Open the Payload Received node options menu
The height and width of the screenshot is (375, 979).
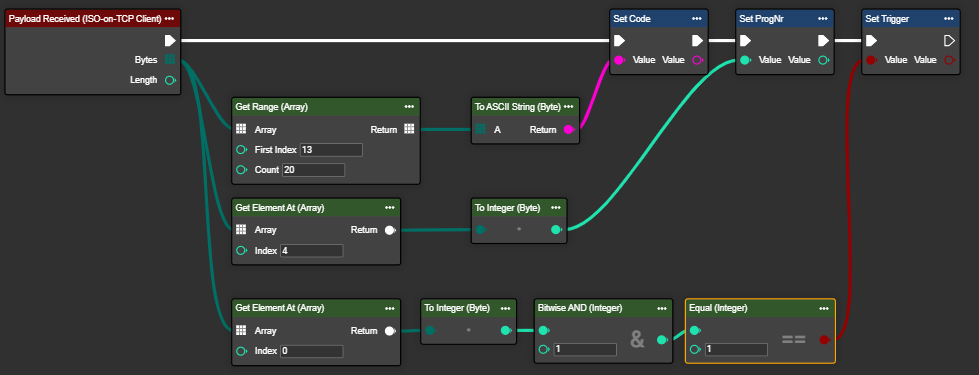click(x=169, y=19)
